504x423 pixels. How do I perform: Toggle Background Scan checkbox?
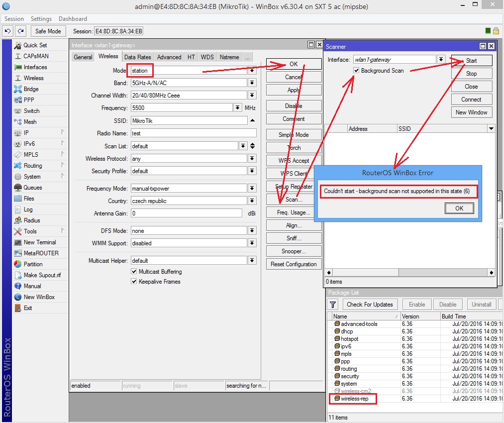356,70
